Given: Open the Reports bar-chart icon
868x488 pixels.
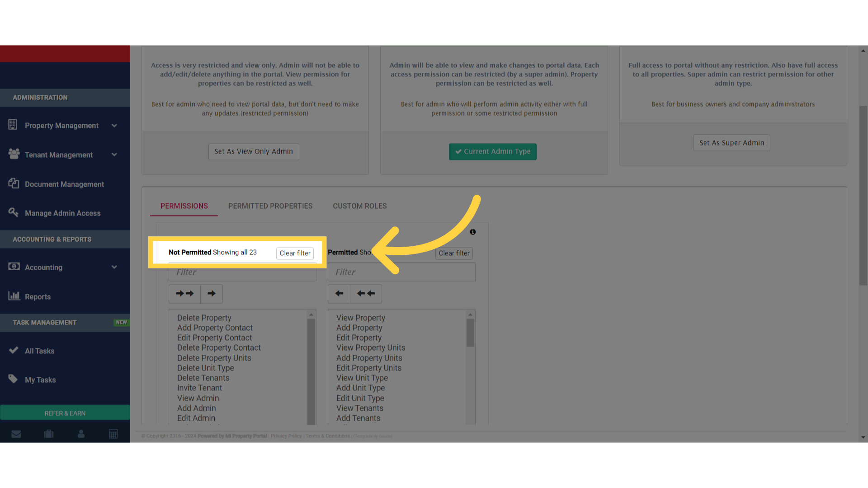Looking at the screenshot, I should [15, 296].
